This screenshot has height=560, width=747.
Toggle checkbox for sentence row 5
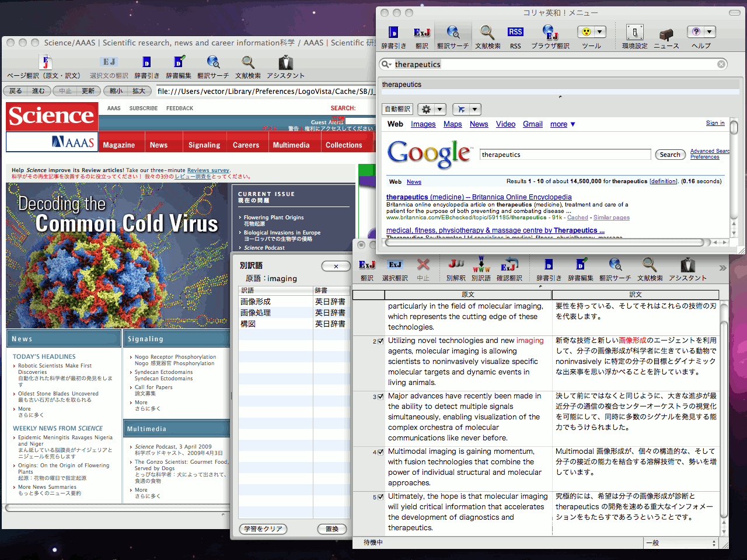click(381, 497)
